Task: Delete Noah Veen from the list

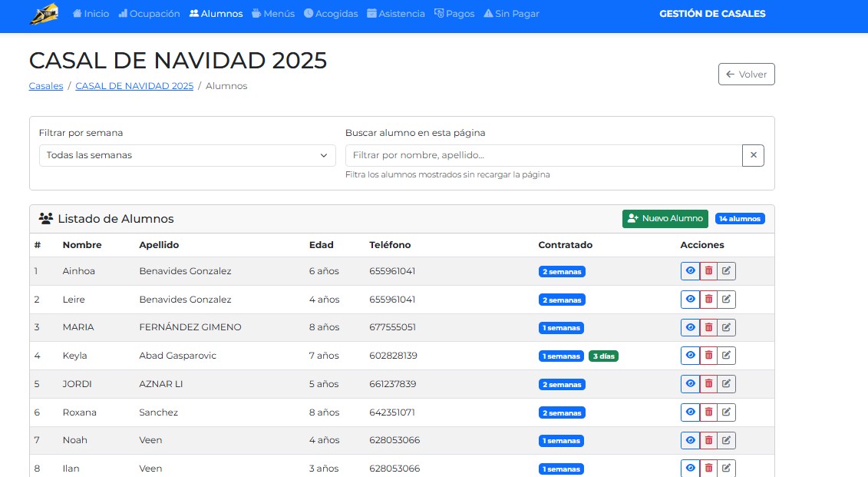Action: pyautogui.click(x=708, y=441)
